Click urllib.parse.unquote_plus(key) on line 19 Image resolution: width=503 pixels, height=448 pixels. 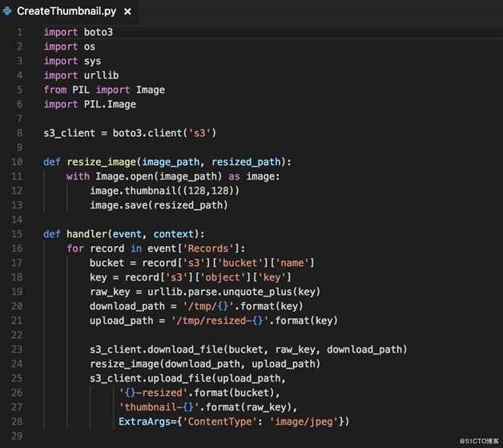click(x=234, y=292)
